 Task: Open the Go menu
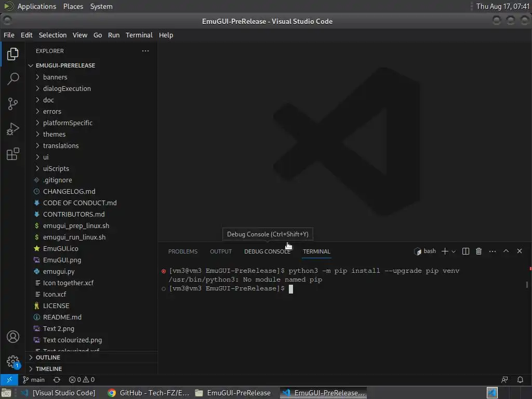(x=98, y=35)
